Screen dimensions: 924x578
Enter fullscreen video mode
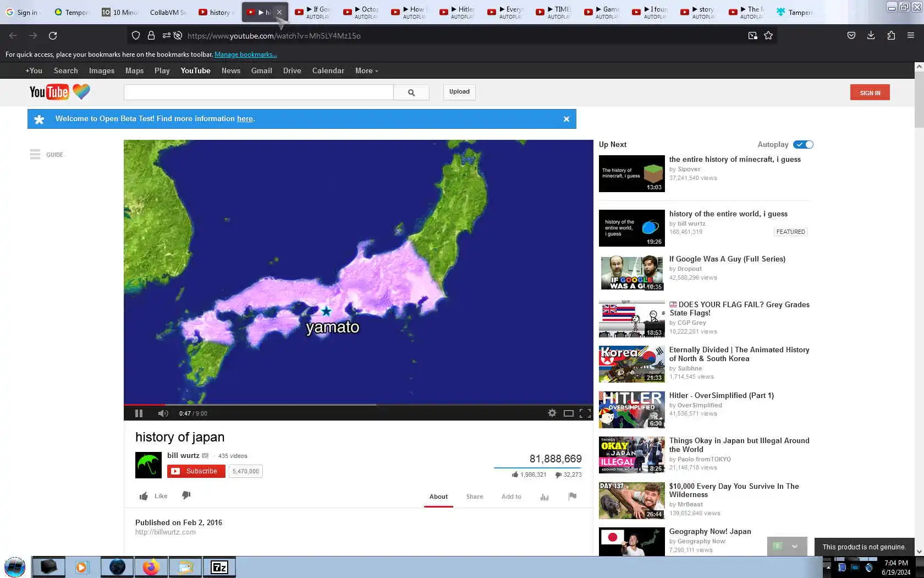click(585, 413)
